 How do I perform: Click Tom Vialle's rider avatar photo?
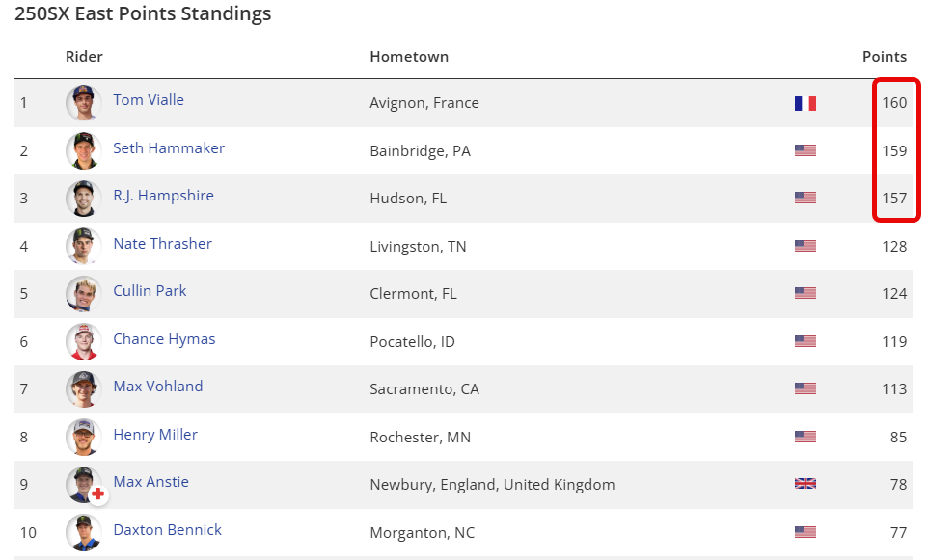(84, 102)
